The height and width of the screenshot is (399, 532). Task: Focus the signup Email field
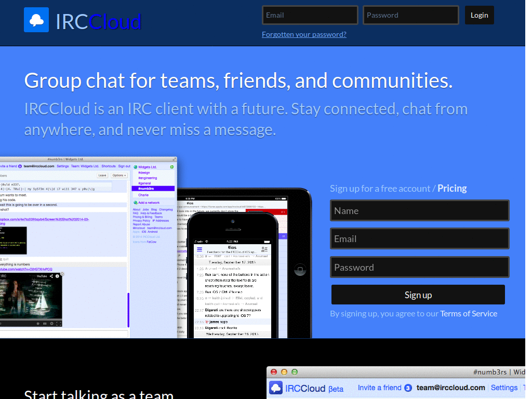tap(420, 239)
